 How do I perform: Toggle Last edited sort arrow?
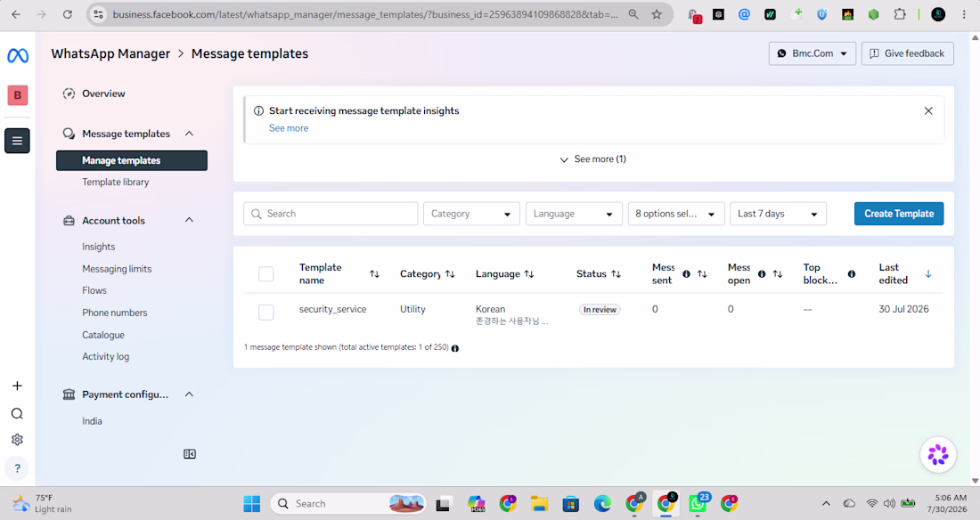[928, 273]
